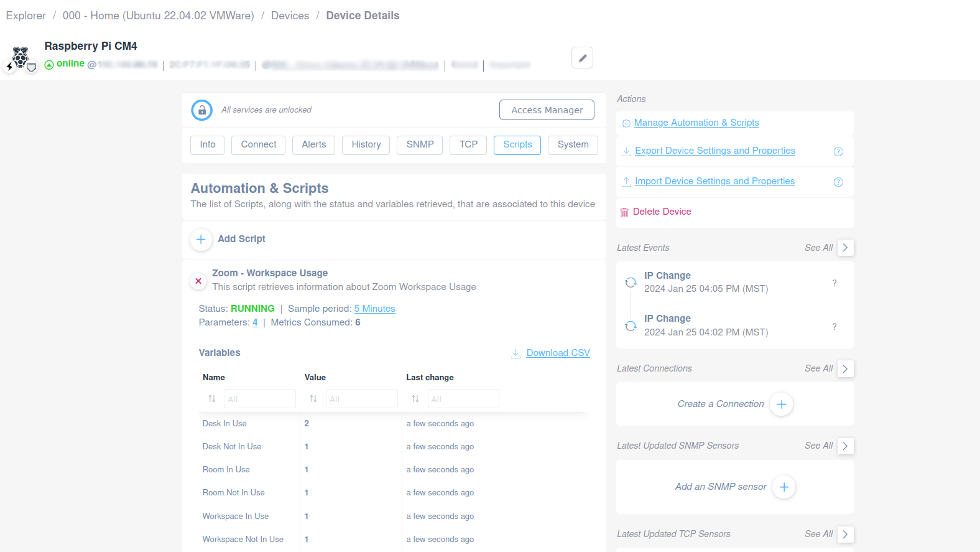Open help icon for Export Device Settings
This screenshot has width=980, height=552.
click(838, 152)
